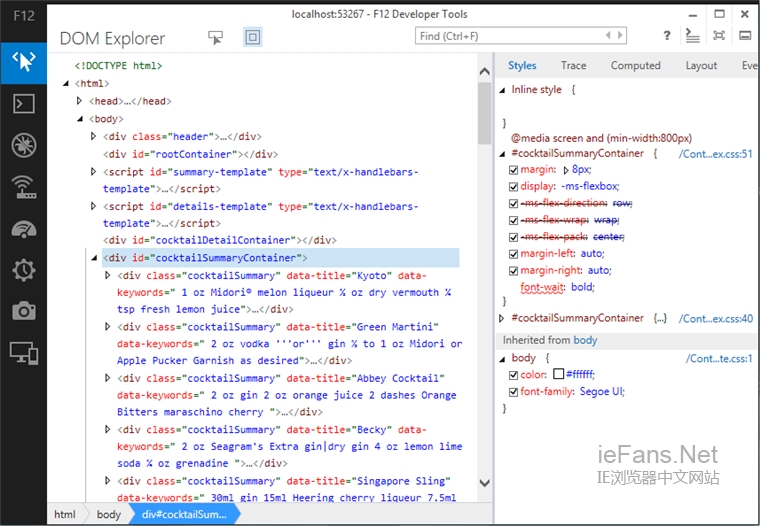Switch to the Styles tab

tap(522, 65)
